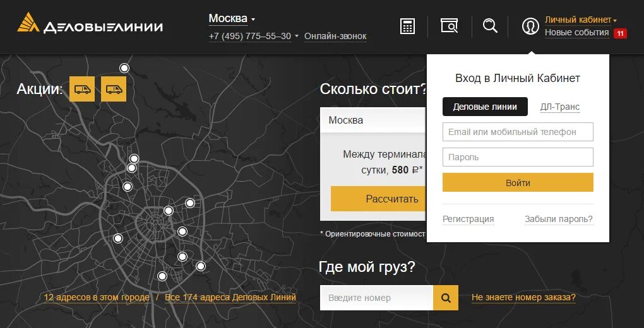Image resolution: width=644 pixels, height=328 pixels.
Task: Click the Войти button
Action: coord(518,183)
